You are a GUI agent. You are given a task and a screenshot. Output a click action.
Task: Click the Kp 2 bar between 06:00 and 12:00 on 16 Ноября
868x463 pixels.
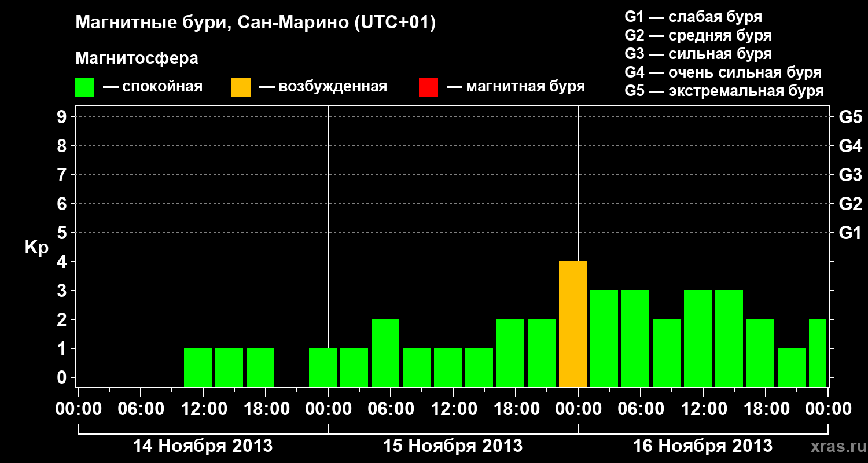[667, 352]
